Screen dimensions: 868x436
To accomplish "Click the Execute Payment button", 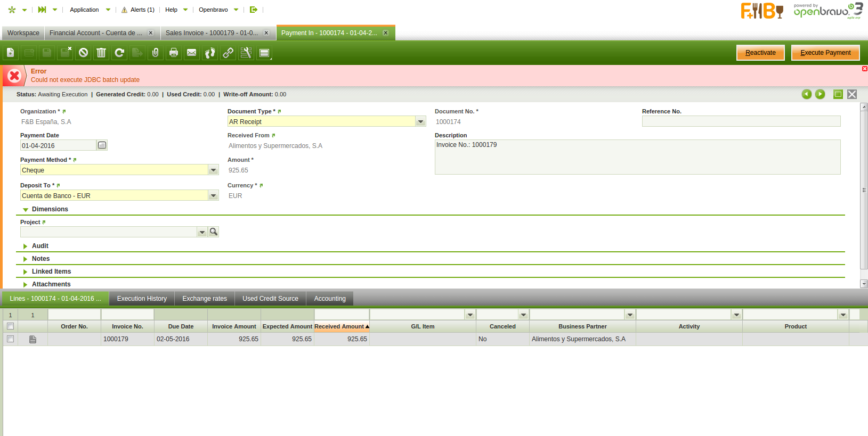I will [825, 53].
